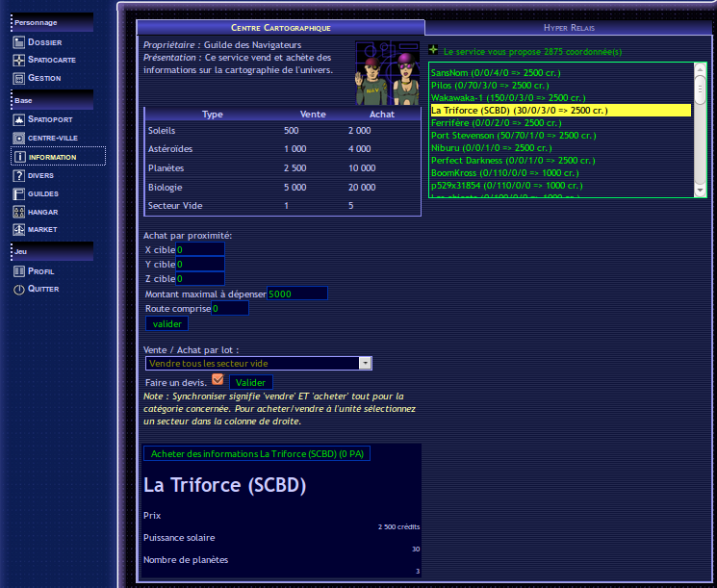Viewport: 717px width, 588px height.
Task: Click the Quitter power icon
Action: pos(18,289)
